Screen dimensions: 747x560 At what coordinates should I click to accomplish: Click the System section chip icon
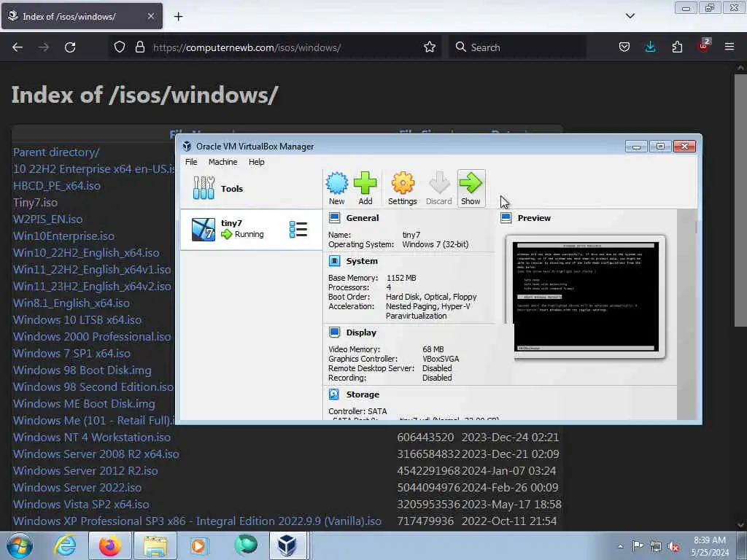[x=334, y=261]
